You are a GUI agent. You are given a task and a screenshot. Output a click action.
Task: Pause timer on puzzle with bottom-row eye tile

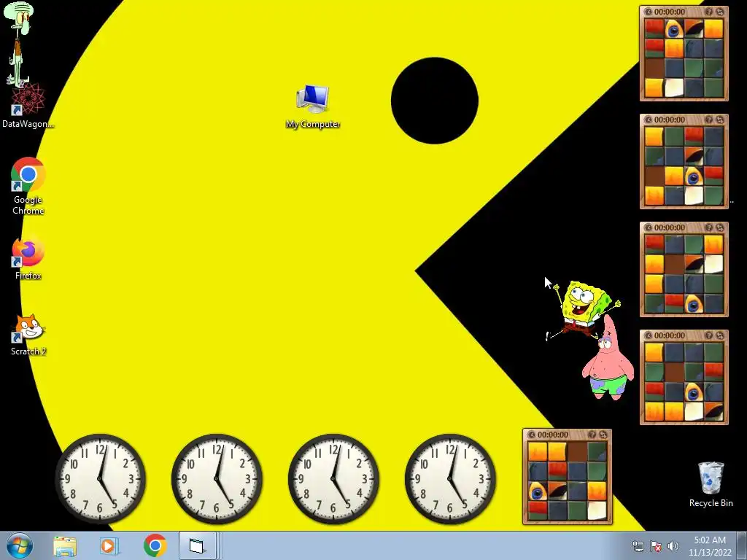(x=648, y=227)
